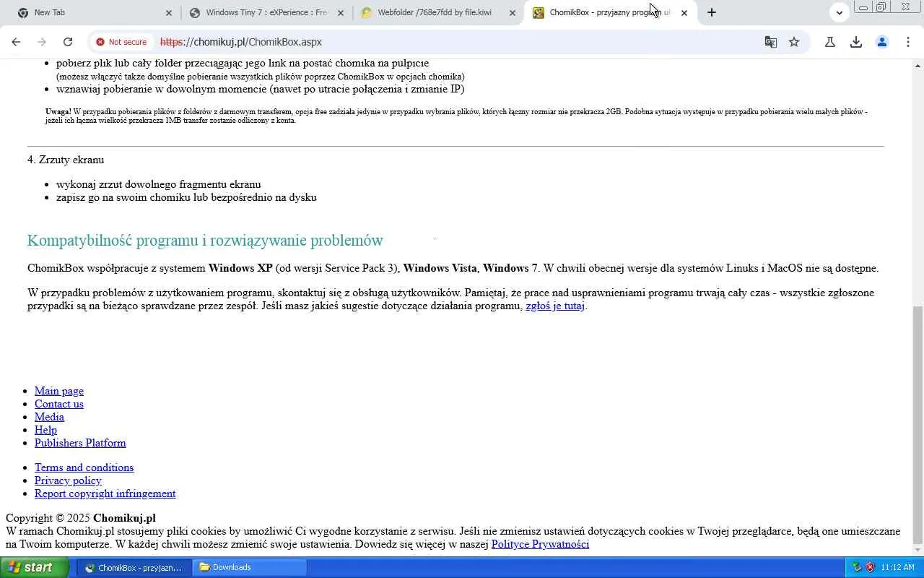Click the 'Copyright © 2025 Chomikuj.pl' text

pyautogui.click(x=81, y=518)
